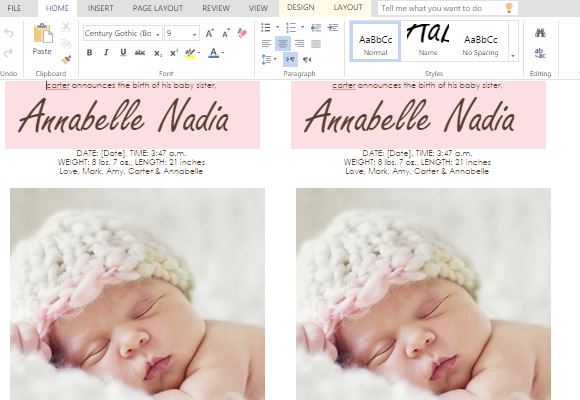
Task: Increase font size with Grow Font icon
Action: pos(209,33)
